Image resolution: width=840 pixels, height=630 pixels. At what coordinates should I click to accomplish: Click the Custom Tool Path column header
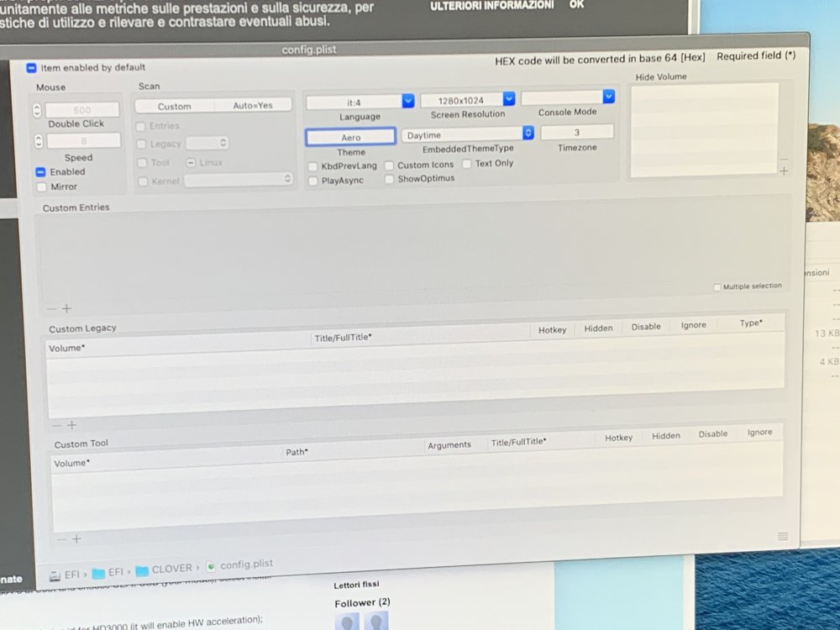[297, 452]
